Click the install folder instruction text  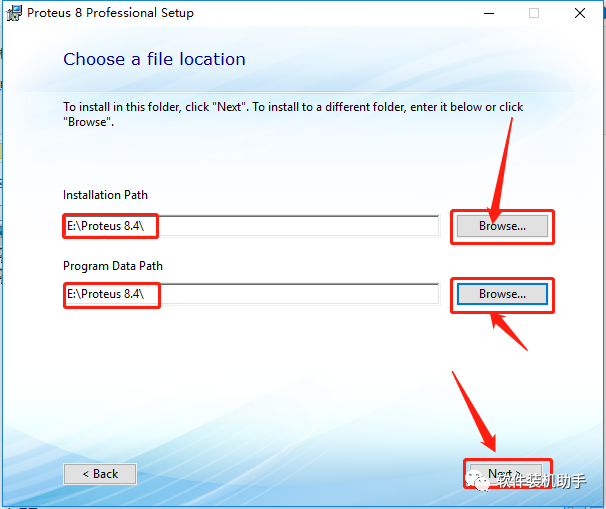coord(293,114)
